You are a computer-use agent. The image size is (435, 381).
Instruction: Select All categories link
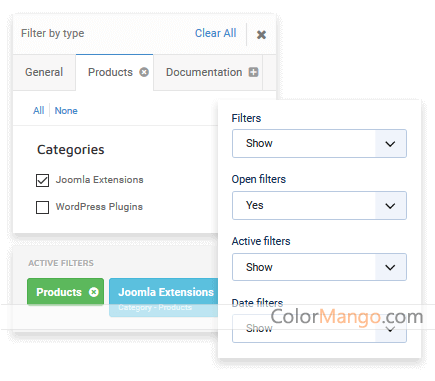coord(39,111)
